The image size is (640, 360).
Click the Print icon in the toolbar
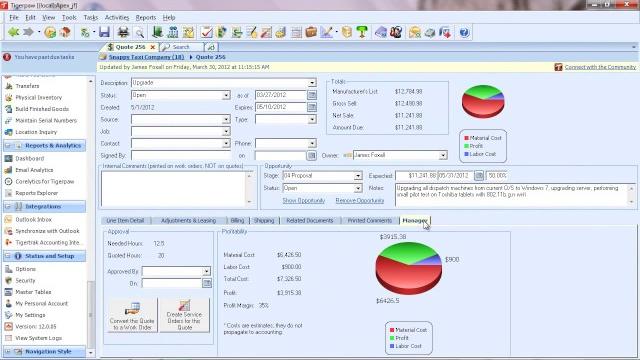click(123, 32)
